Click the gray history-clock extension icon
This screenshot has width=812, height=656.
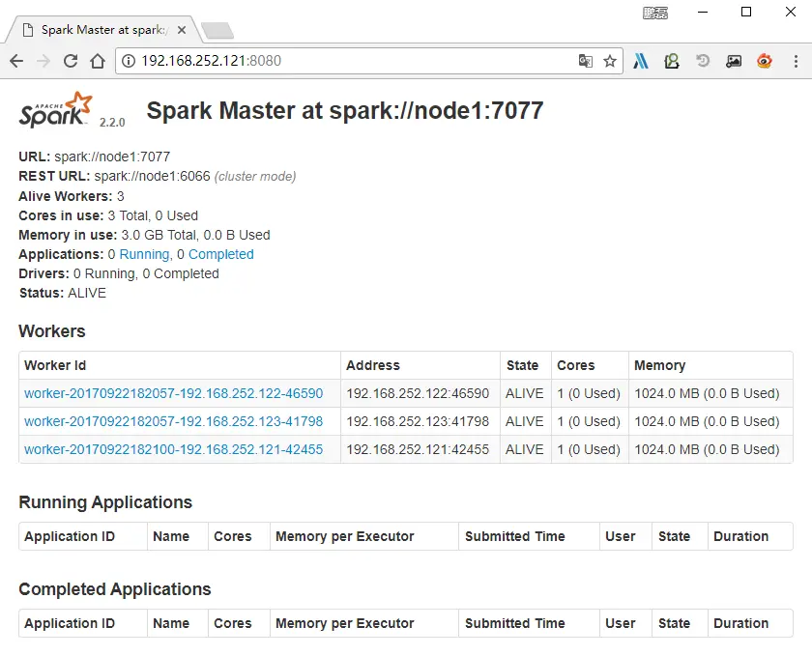click(703, 61)
